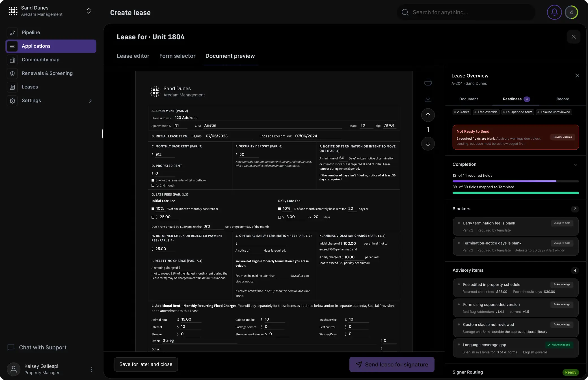This screenshot has height=380, width=588.
Task: Acknowledge Form using superseded version
Action: point(562,305)
